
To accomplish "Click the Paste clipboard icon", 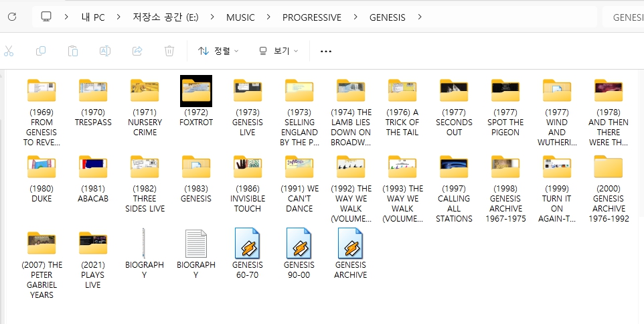I will pyautogui.click(x=73, y=51).
